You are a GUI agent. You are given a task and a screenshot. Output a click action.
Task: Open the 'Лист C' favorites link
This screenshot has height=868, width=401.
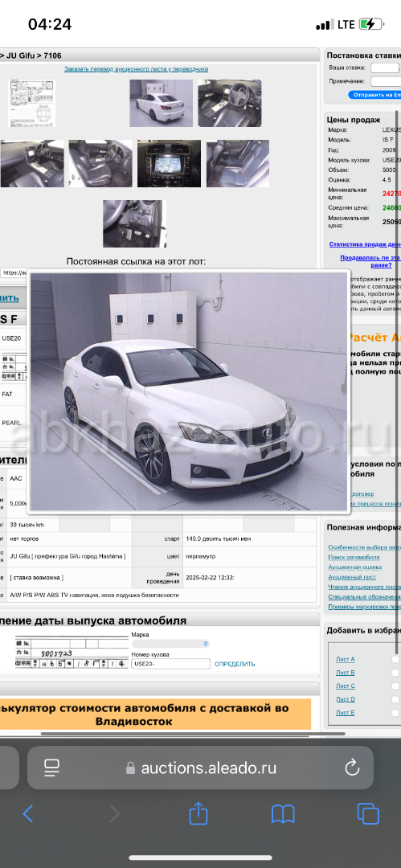click(x=346, y=686)
